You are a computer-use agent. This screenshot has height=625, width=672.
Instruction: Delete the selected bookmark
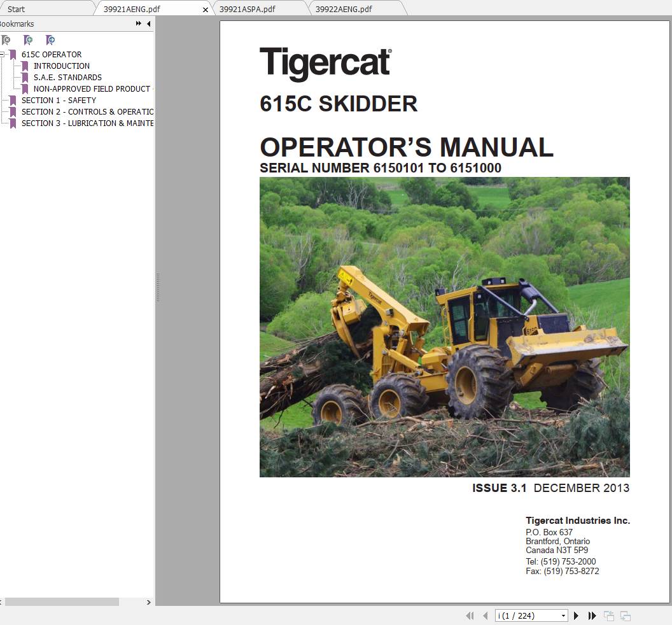point(6,40)
